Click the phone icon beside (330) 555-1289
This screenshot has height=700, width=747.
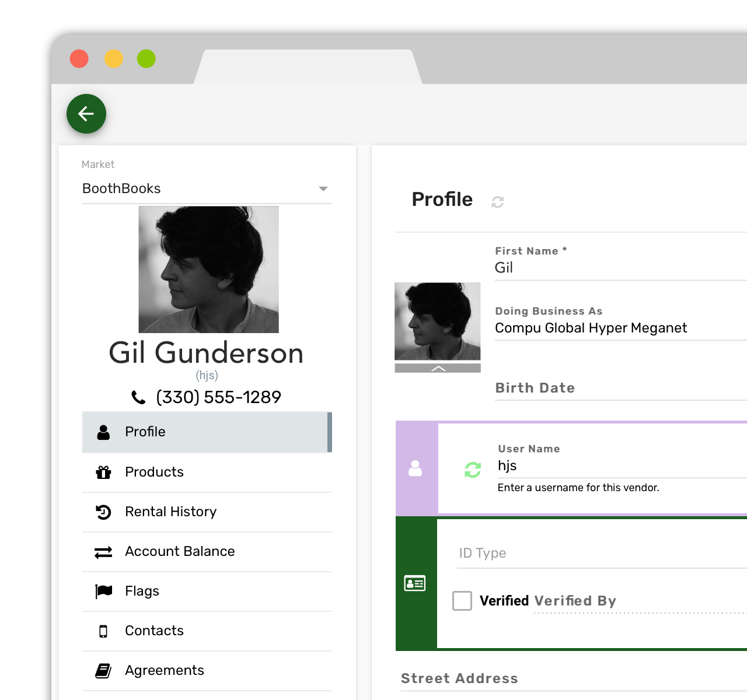[138, 397]
